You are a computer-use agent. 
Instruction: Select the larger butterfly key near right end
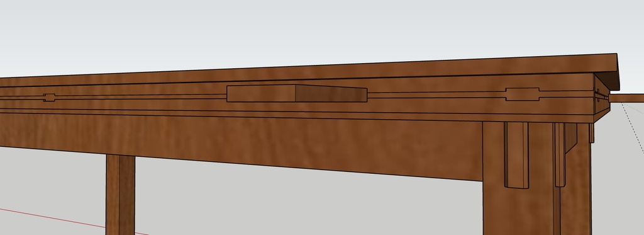click(x=523, y=95)
